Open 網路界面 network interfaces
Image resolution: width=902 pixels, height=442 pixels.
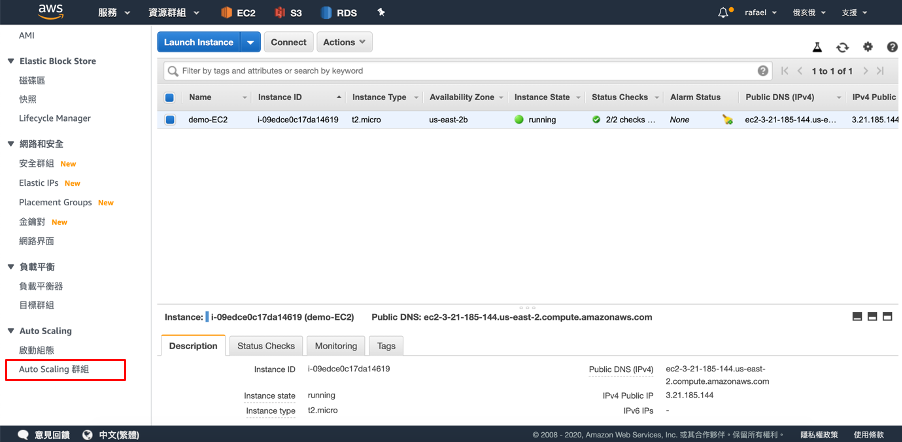(37, 241)
